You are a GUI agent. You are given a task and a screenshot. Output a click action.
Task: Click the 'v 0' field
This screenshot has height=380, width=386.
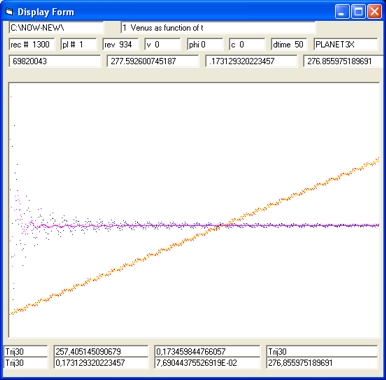coord(163,44)
